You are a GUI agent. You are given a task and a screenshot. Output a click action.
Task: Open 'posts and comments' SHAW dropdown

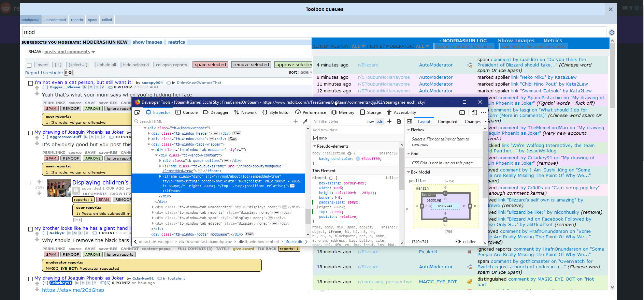pyautogui.click(x=70, y=52)
